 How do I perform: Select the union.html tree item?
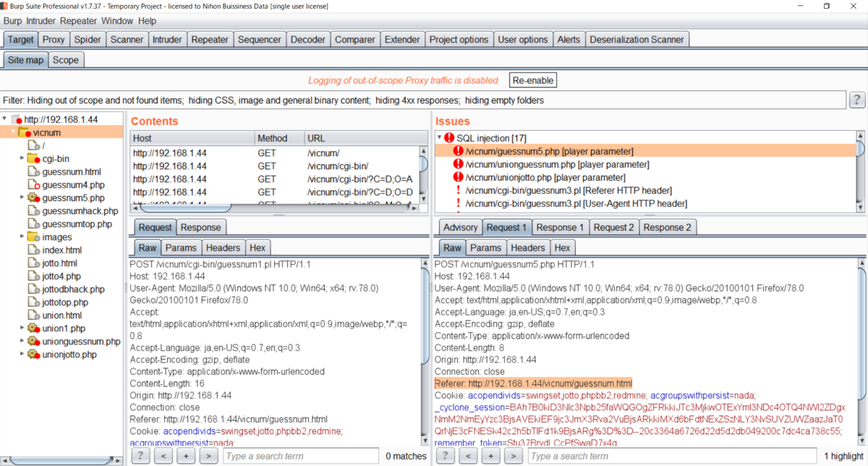pyautogui.click(x=62, y=315)
